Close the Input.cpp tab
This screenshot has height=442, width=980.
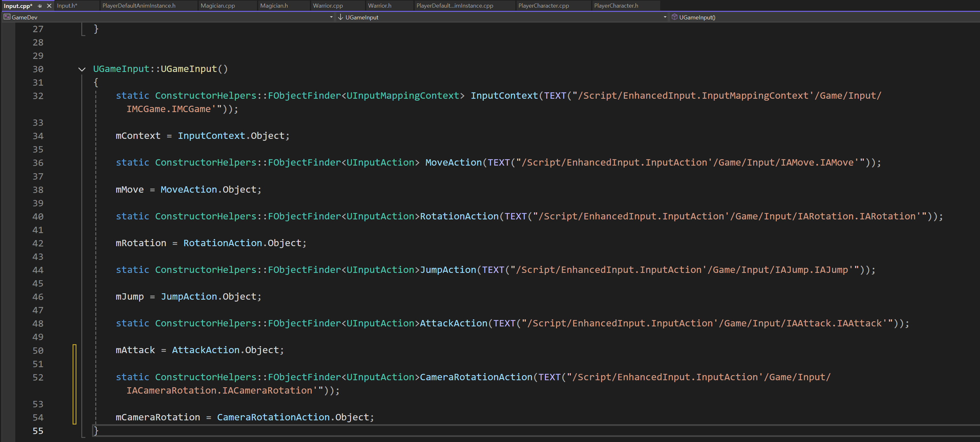coord(49,6)
